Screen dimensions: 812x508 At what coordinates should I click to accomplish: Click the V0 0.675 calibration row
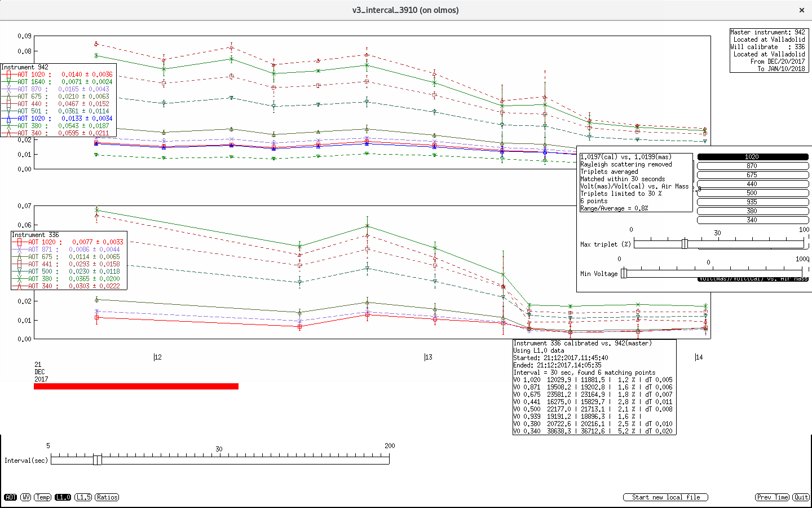(x=593, y=395)
